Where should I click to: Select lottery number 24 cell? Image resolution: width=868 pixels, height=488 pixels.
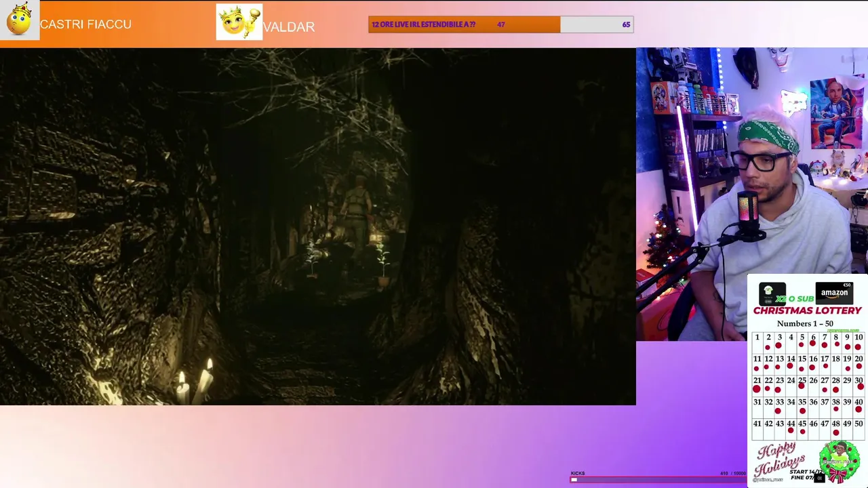tap(791, 385)
